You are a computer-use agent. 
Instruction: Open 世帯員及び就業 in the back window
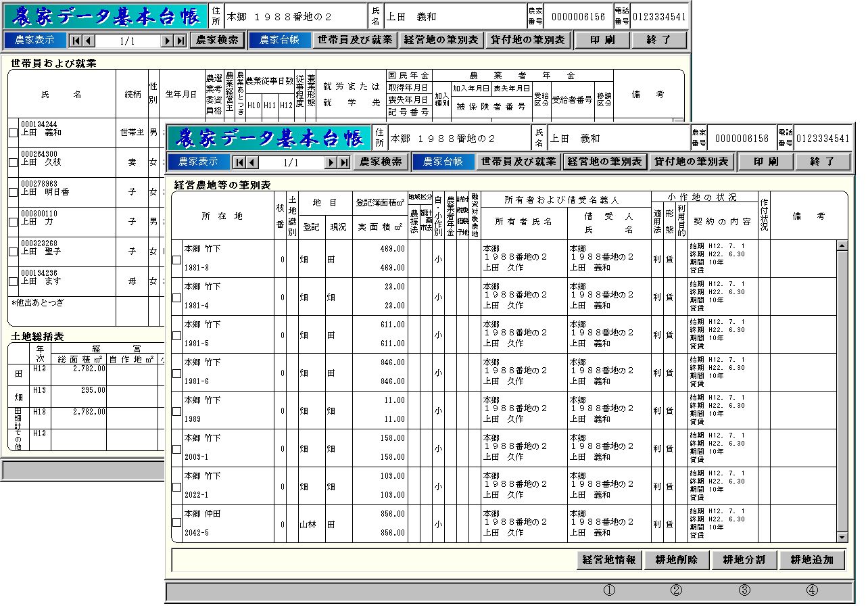coord(355,40)
